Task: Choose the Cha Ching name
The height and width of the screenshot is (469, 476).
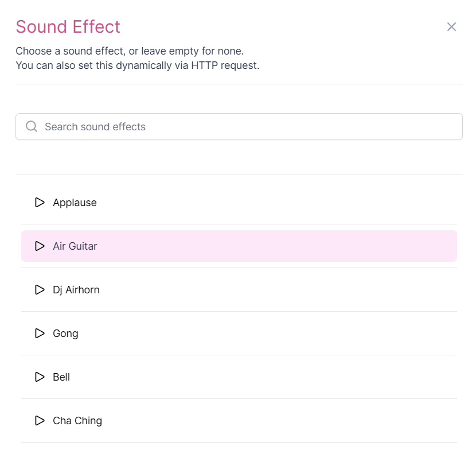Action: click(x=77, y=421)
